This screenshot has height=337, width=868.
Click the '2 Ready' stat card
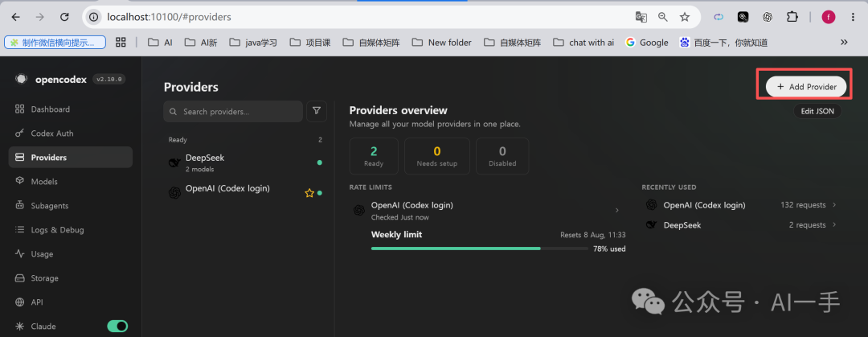pyautogui.click(x=374, y=156)
